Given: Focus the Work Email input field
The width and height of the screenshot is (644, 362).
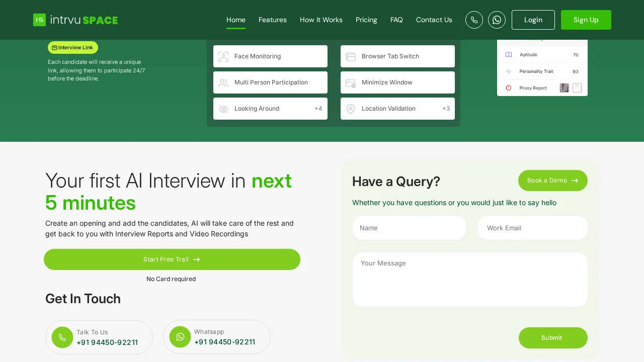Looking at the screenshot, I should tap(532, 228).
